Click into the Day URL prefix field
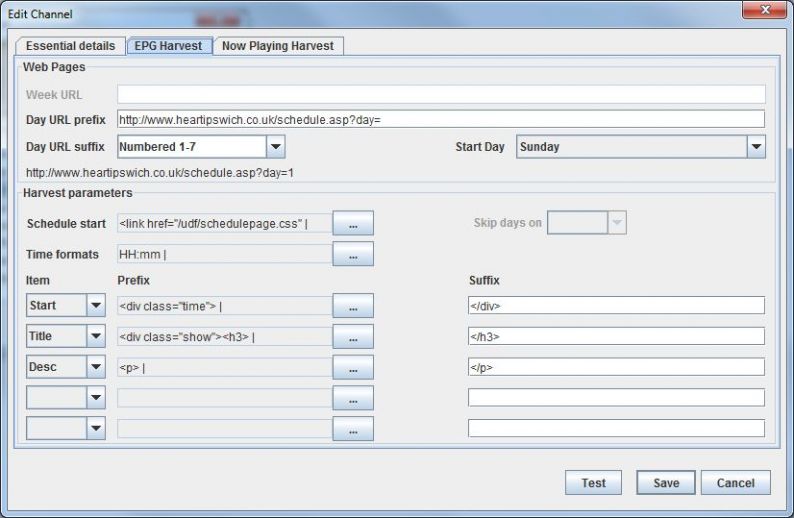Viewport: 794px width, 518px height. pos(440,119)
